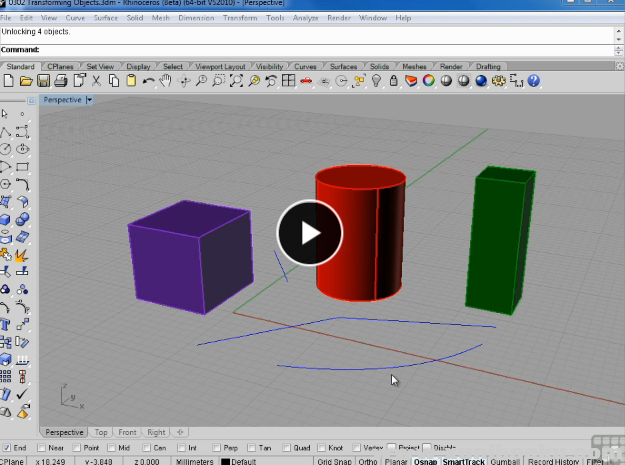
Task: Switch to the Top viewport tab
Action: coord(101,432)
